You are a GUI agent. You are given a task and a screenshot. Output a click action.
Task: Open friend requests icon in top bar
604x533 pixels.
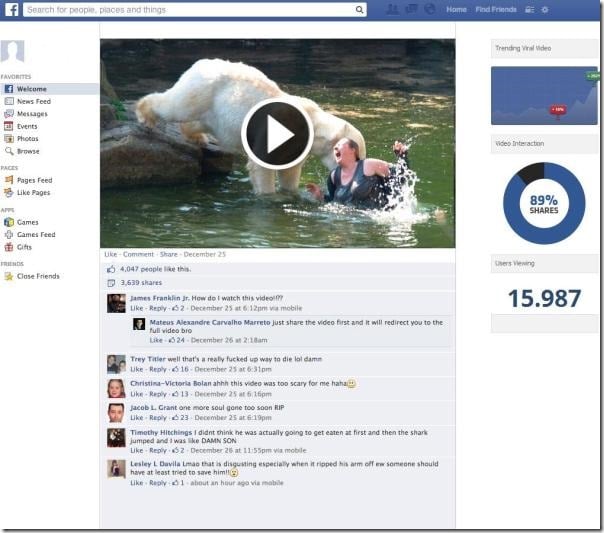pyautogui.click(x=393, y=9)
